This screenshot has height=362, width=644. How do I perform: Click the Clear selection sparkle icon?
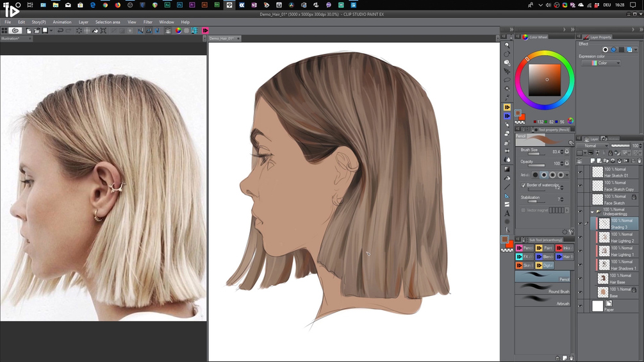[x=79, y=31]
